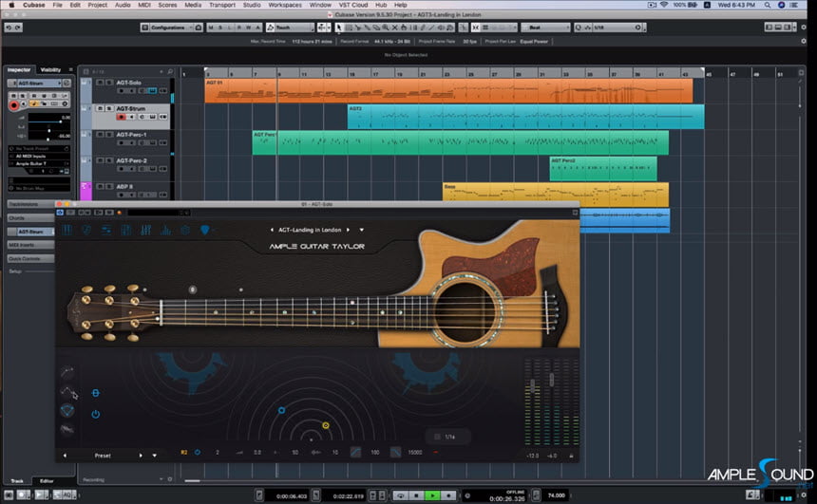The width and height of the screenshot is (817, 504).
Task: Select the AGT Perc2 green clip
Action: pos(603,169)
